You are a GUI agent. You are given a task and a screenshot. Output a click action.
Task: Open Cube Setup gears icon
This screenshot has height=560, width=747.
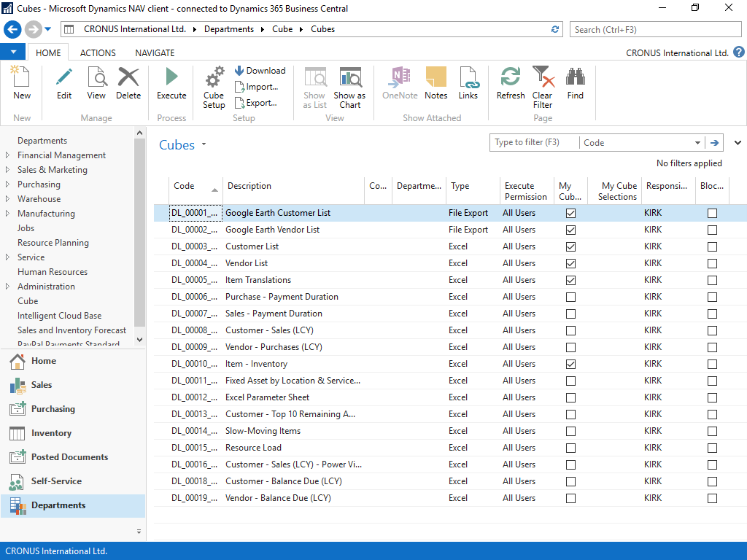214,87
